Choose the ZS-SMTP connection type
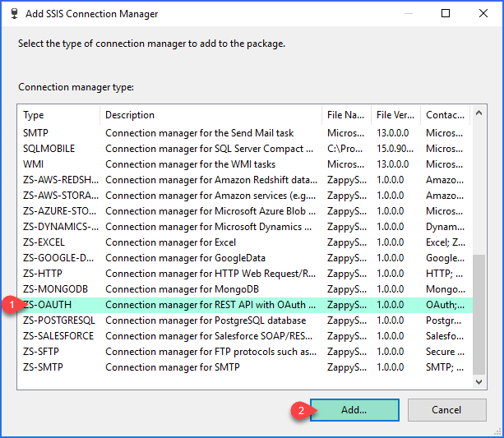 [x=245, y=367]
